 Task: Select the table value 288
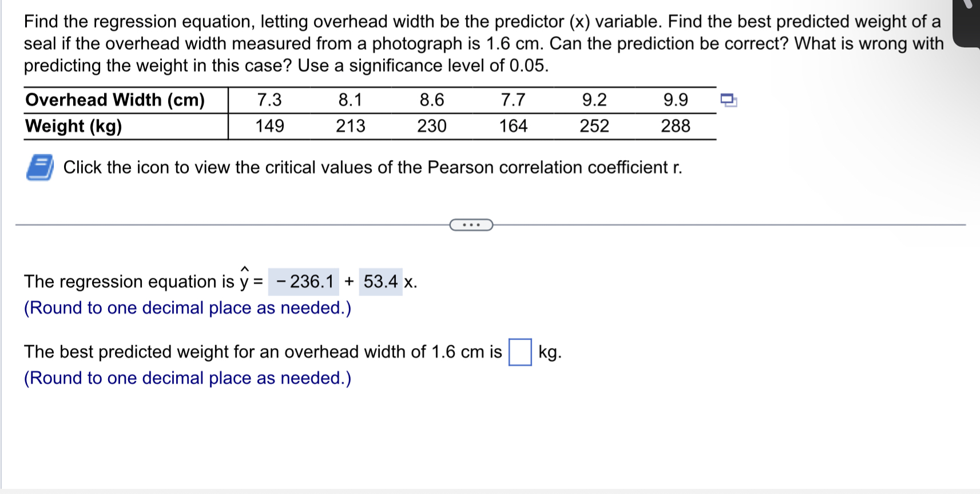coord(676,126)
